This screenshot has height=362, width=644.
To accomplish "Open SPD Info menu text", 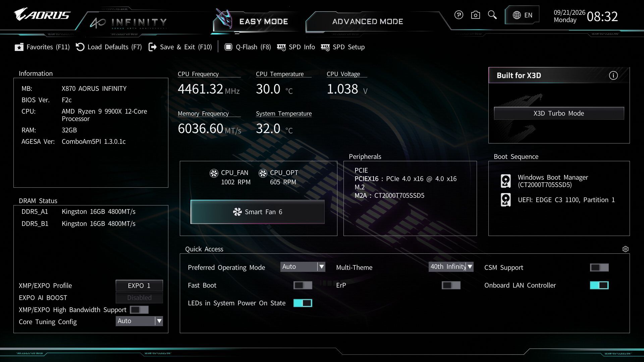I will pyautogui.click(x=302, y=47).
